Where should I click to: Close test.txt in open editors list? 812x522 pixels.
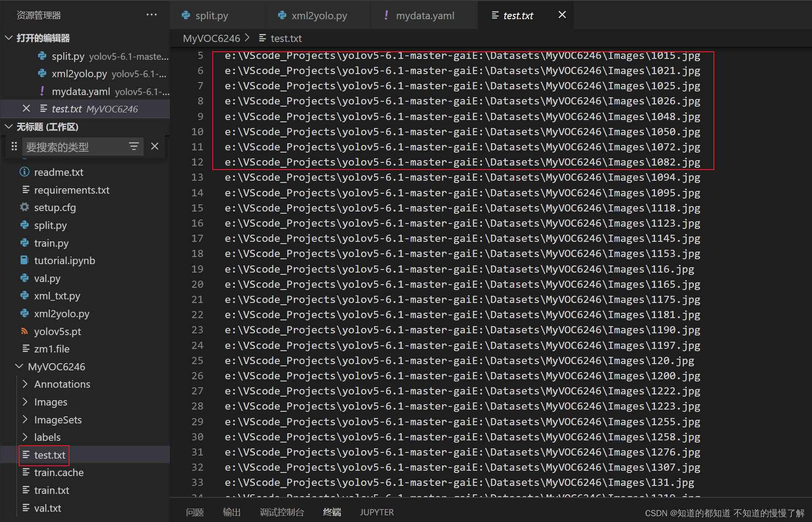pos(26,108)
